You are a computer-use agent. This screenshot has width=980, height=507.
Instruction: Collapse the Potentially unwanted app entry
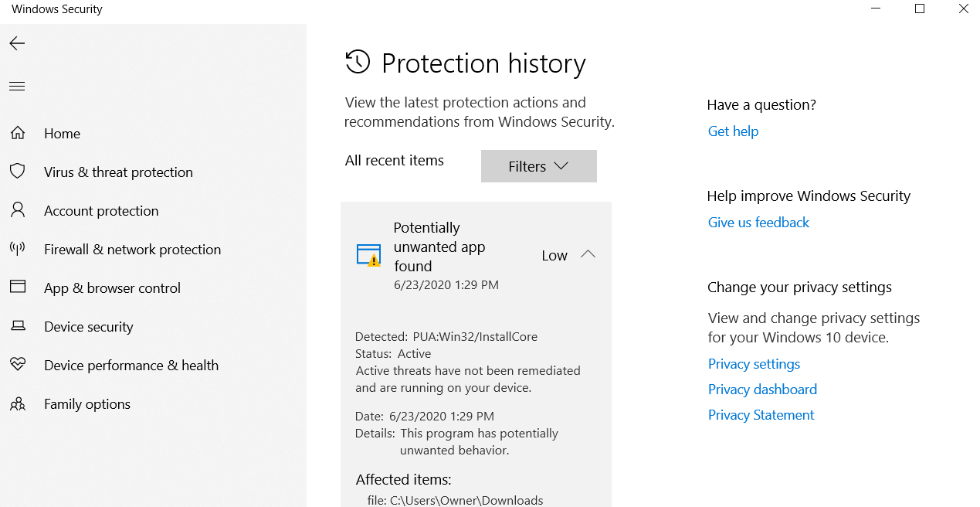[588, 254]
